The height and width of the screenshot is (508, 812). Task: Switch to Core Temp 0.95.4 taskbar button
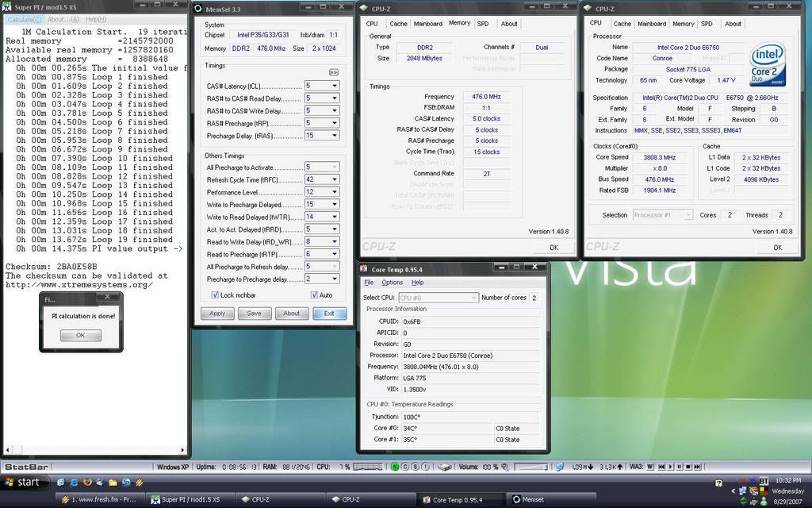(x=460, y=500)
